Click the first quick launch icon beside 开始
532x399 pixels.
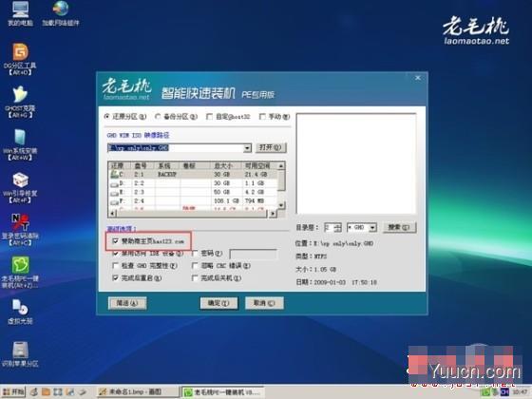pos(33,391)
